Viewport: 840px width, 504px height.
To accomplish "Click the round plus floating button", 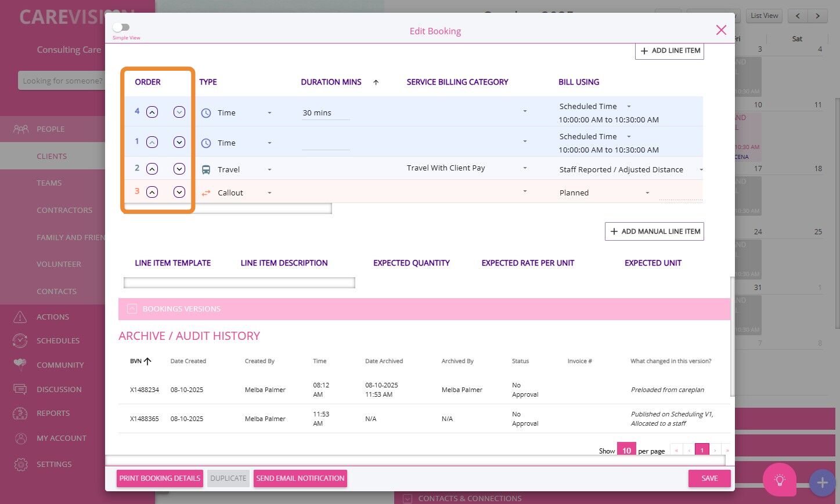I will tap(822, 483).
